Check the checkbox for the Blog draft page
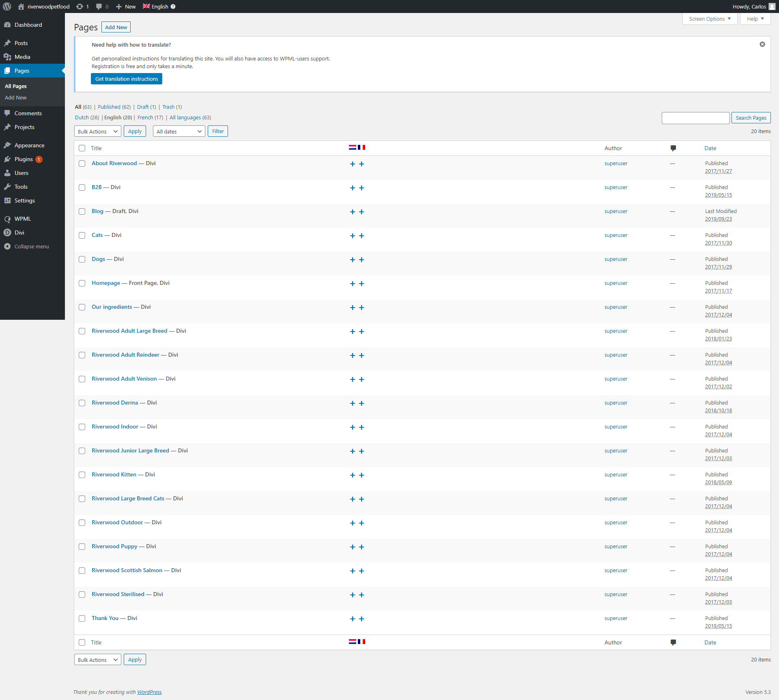 pyautogui.click(x=82, y=211)
